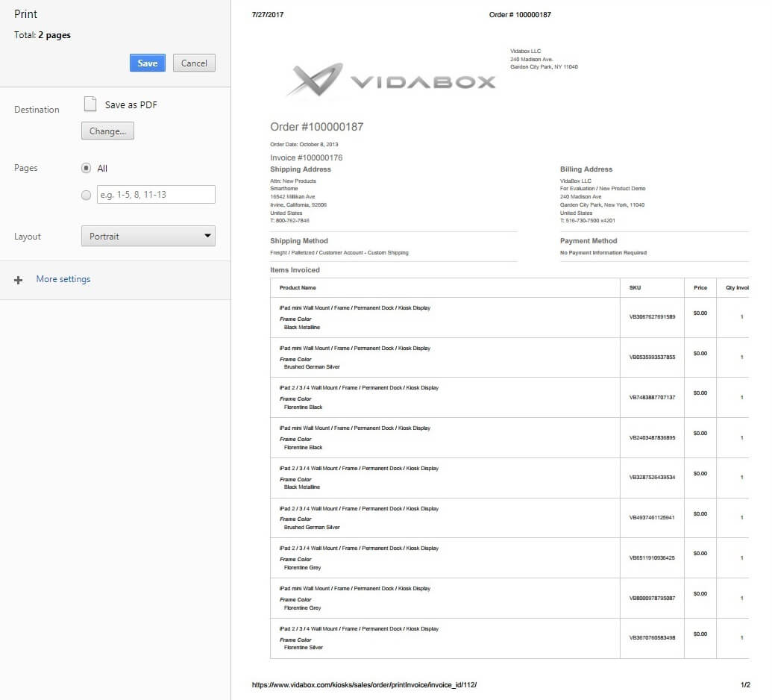Viewport: 772px width, 700px height.
Task: Cancel the print dialog
Action: tap(194, 63)
